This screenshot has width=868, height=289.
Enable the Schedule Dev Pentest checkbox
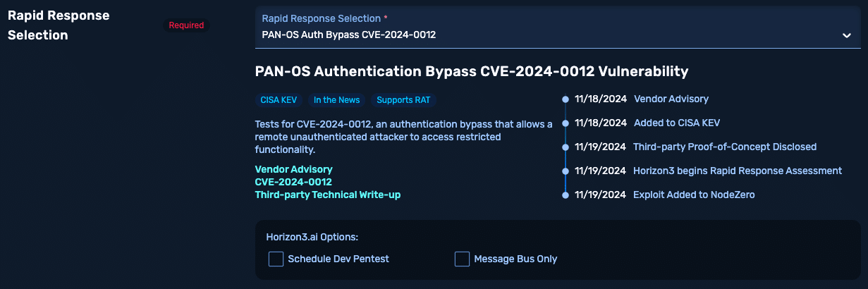click(x=276, y=259)
